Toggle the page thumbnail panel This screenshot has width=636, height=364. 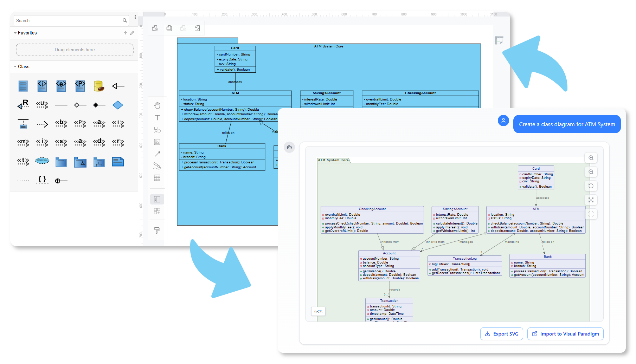499,41
